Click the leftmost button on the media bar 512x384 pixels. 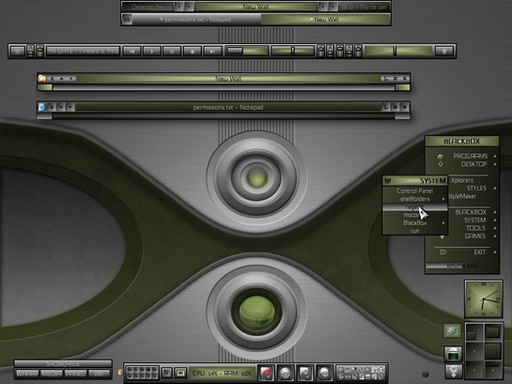pyautogui.click(x=17, y=51)
